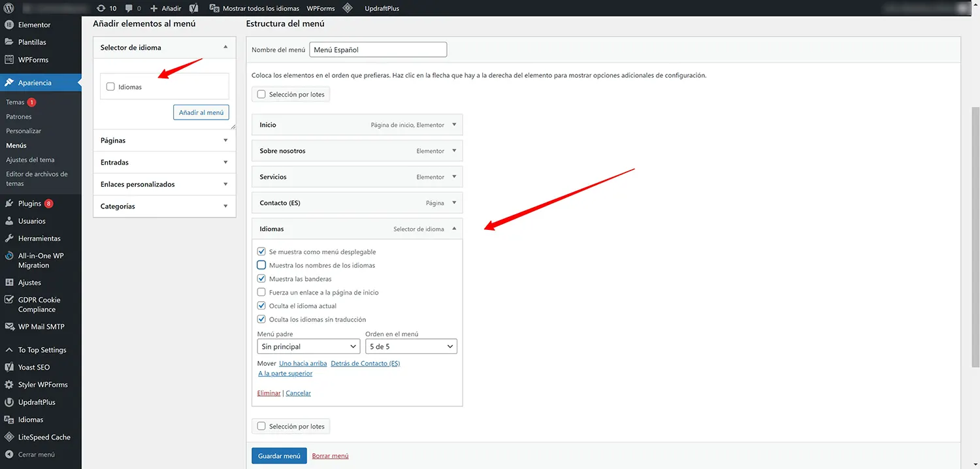Open WP Mail SMTP sidebar item
980x469 pixels.
pos(41,327)
